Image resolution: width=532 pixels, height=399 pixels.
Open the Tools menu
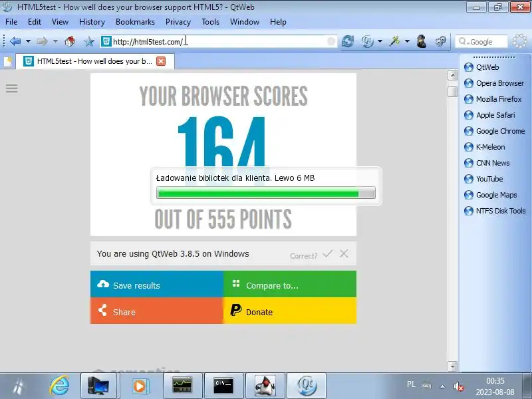[210, 22]
